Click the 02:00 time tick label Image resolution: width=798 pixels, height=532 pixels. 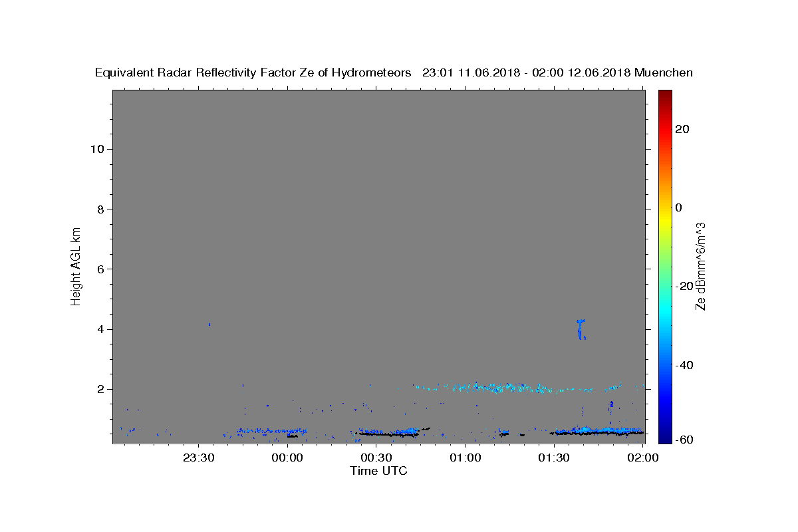click(x=642, y=458)
